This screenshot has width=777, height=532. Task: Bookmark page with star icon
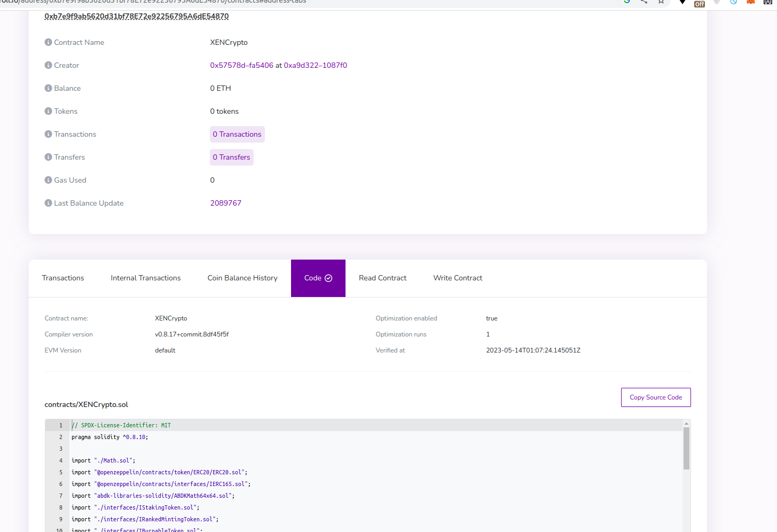[661, 2]
